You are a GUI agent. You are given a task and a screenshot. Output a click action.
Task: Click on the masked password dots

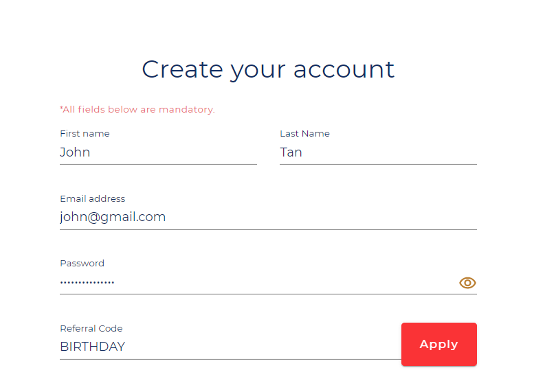(87, 283)
